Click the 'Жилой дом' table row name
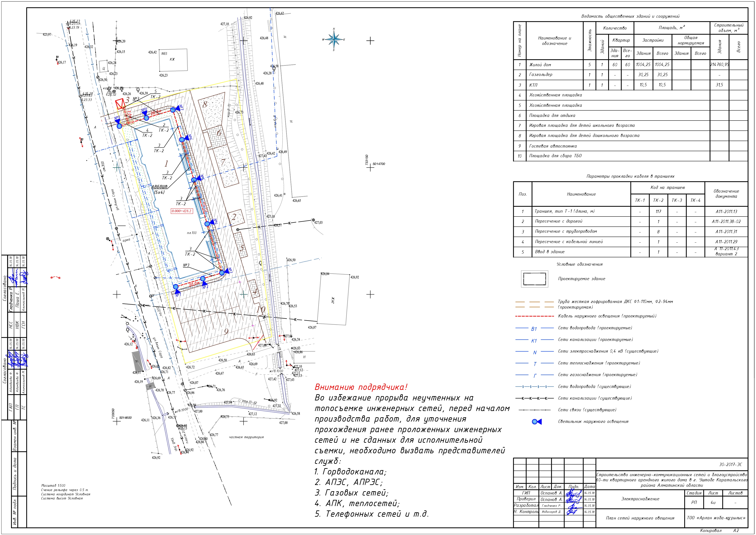The width and height of the screenshot is (756, 535). pyautogui.click(x=540, y=65)
